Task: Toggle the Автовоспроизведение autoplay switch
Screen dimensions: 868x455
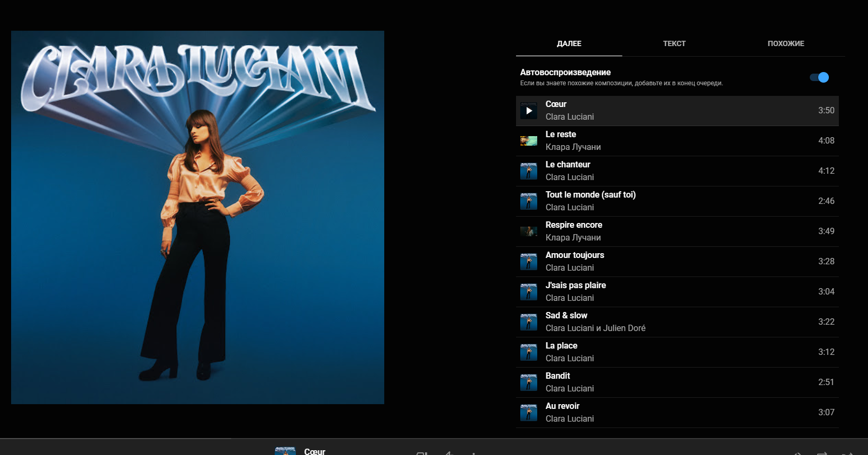Action: pos(819,77)
